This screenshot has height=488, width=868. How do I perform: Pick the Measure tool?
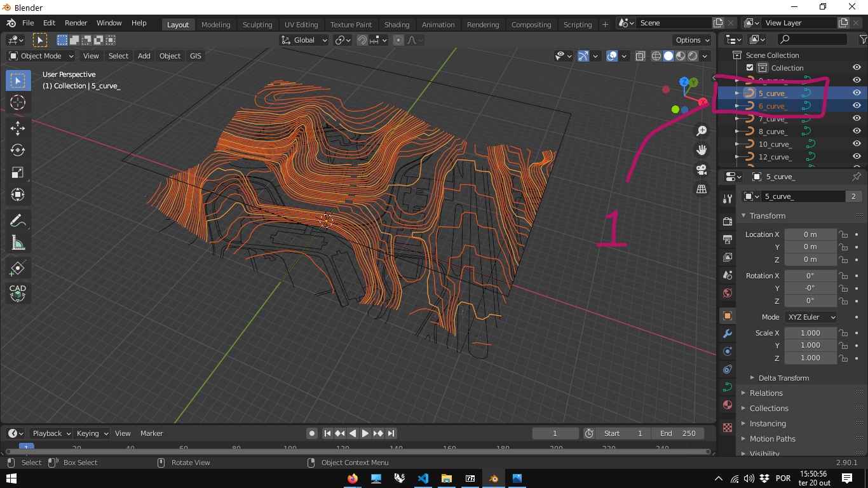pyautogui.click(x=18, y=243)
